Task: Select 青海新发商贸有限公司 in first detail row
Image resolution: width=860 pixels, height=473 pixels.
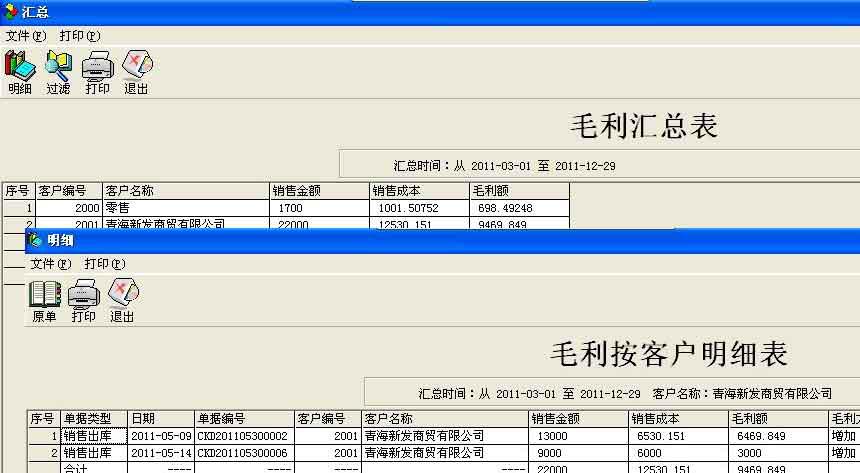Action: (x=444, y=436)
